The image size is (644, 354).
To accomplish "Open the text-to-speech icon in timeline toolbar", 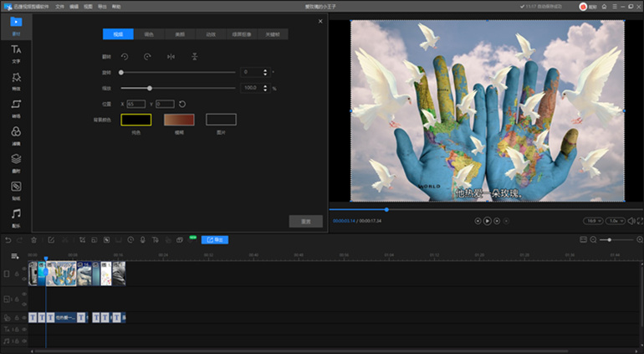I will (156, 240).
